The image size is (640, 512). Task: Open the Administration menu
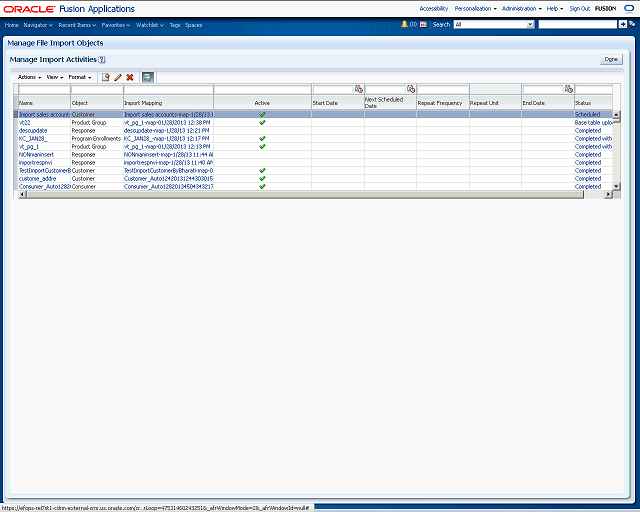tap(521, 8)
